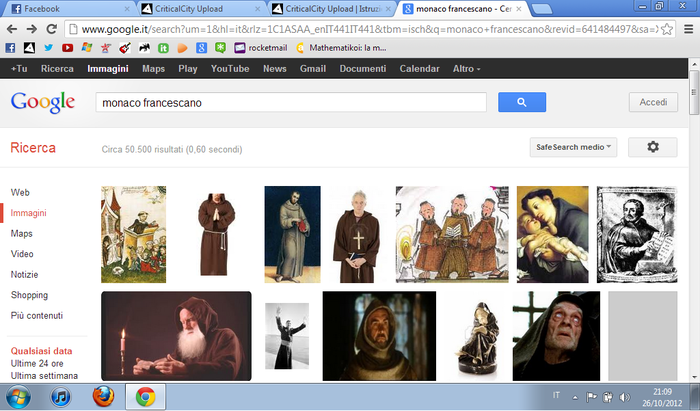The width and height of the screenshot is (700, 411).
Task: Switch to CriticalCity Upload | Istruzi tab
Action: [x=332, y=8]
